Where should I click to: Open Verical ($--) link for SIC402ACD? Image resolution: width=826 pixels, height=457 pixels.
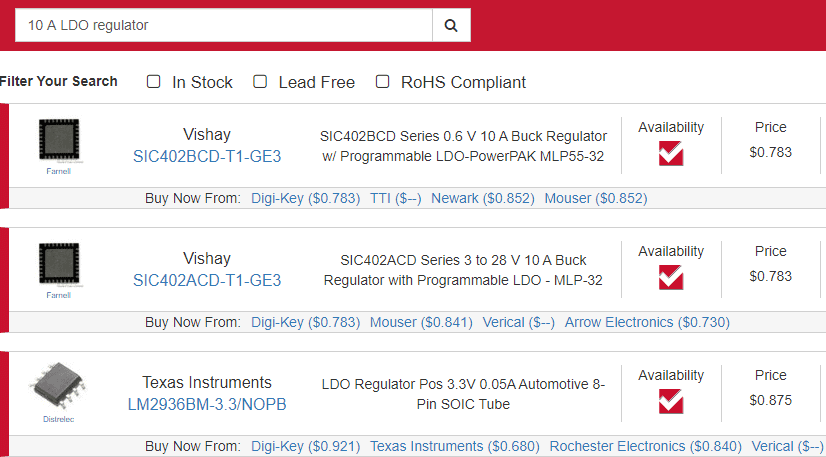[518, 322]
